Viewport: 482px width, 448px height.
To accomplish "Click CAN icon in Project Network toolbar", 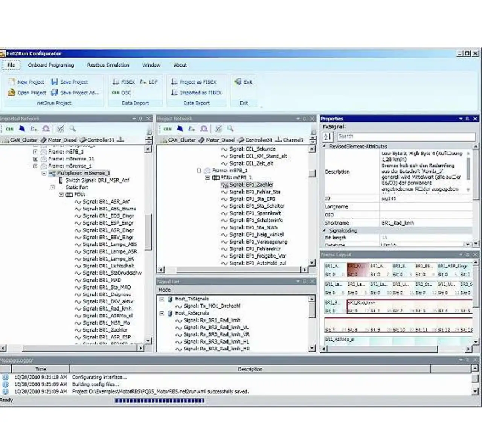I will tap(168, 129).
